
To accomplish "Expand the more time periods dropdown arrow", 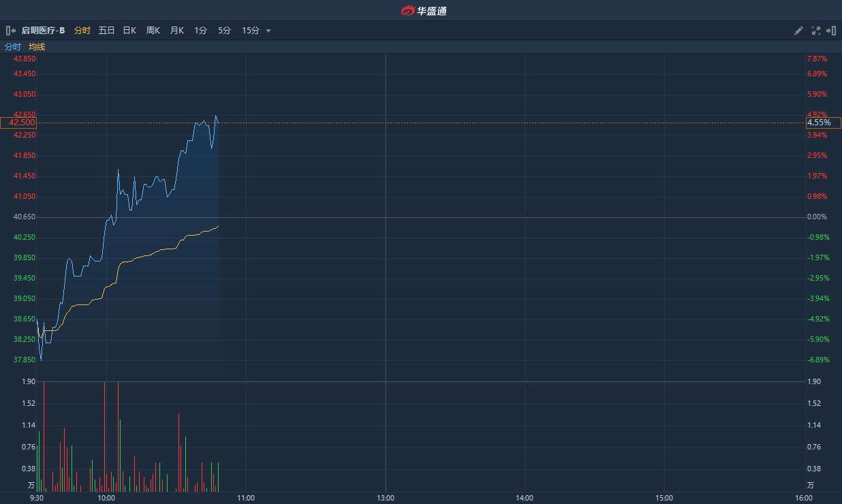I will pyautogui.click(x=268, y=31).
